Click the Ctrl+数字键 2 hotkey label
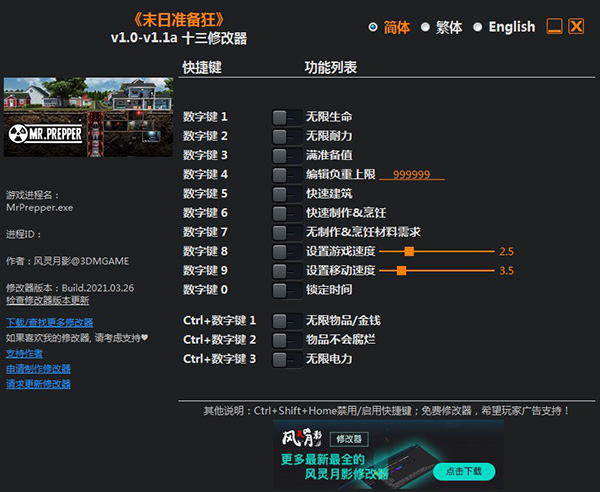 [x=219, y=339]
